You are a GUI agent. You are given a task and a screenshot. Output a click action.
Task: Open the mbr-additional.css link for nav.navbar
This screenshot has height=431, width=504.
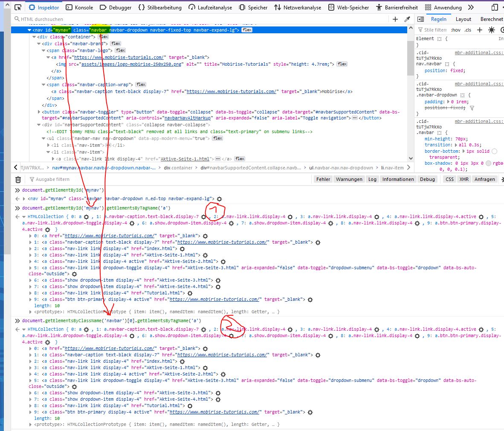tap(478, 52)
